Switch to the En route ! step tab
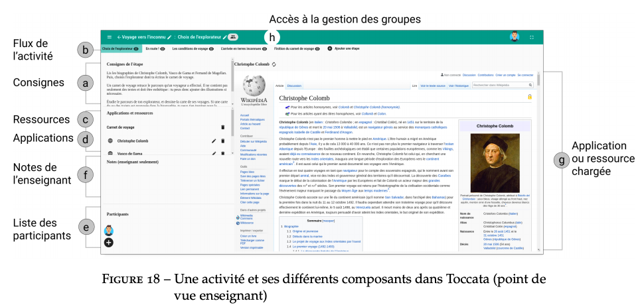 click(152, 48)
